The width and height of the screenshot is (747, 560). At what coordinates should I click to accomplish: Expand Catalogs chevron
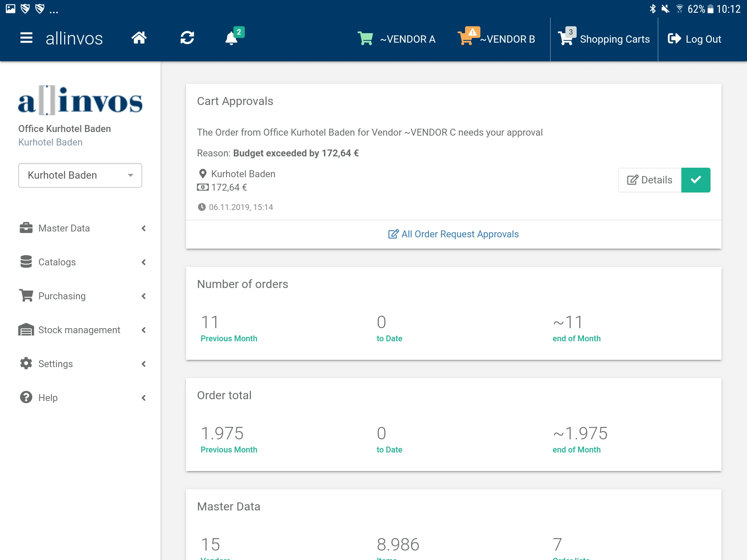144,262
